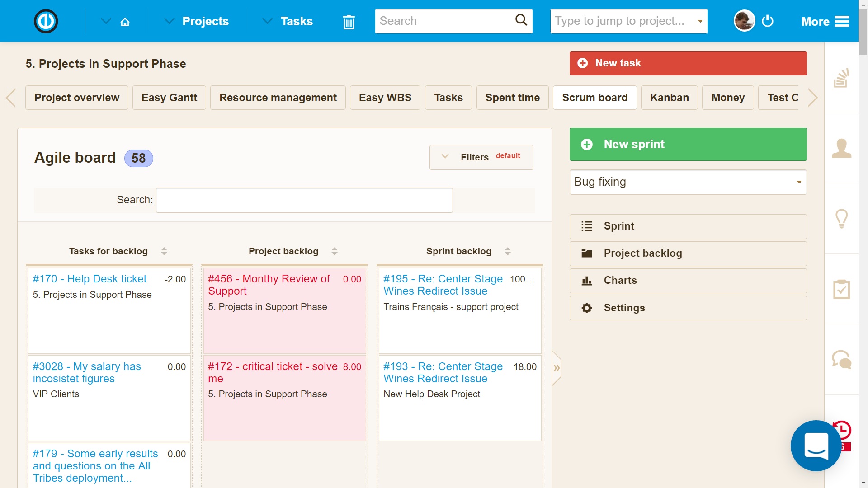This screenshot has width=868, height=488.
Task: Click inside the Agile board Search field
Action: tap(304, 200)
